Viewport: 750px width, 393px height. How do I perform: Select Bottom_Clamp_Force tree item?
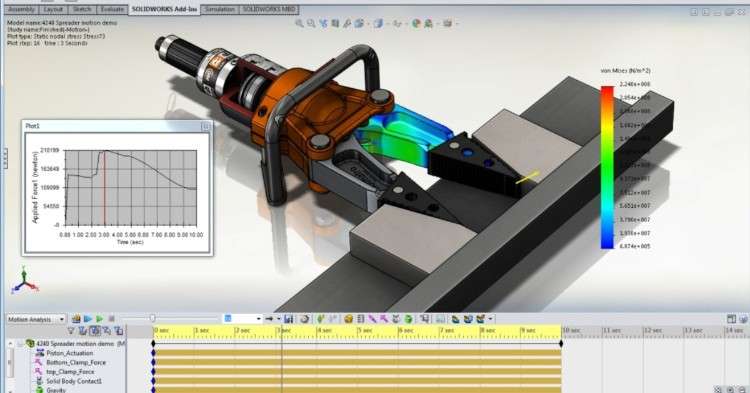click(x=76, y=362)
